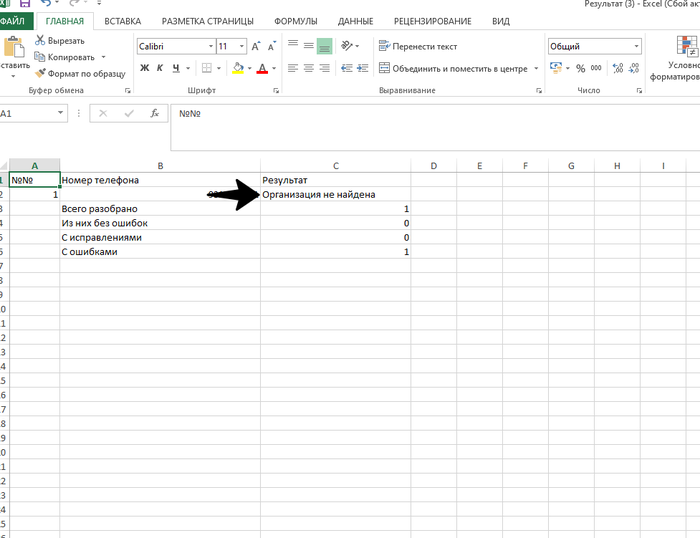700x538 pixels.
Task: Click the Перенести текст button
Action: point(417,46)
